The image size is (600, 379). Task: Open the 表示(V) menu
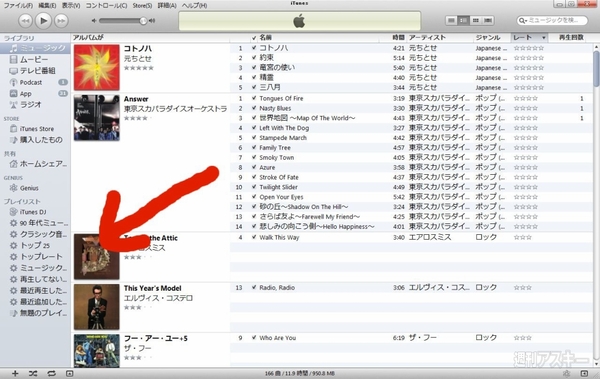click(71, 5)
